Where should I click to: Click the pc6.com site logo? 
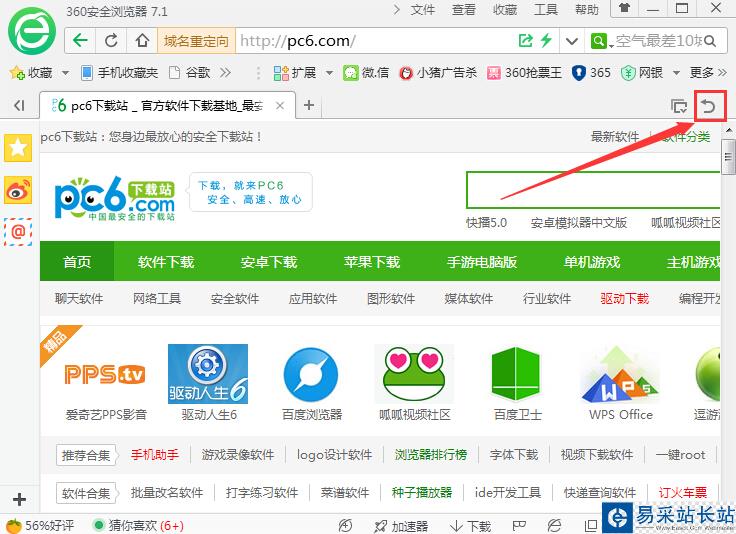click(115, 198)
